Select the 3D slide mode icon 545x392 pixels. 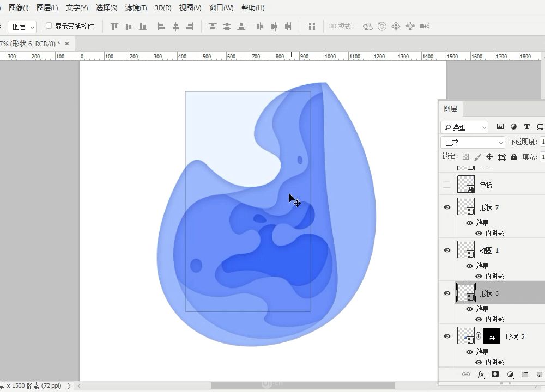410,27
